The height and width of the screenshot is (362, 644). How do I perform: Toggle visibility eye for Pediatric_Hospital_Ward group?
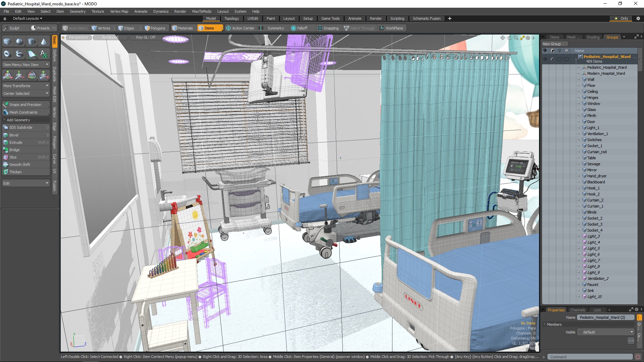tap(545, 59)
